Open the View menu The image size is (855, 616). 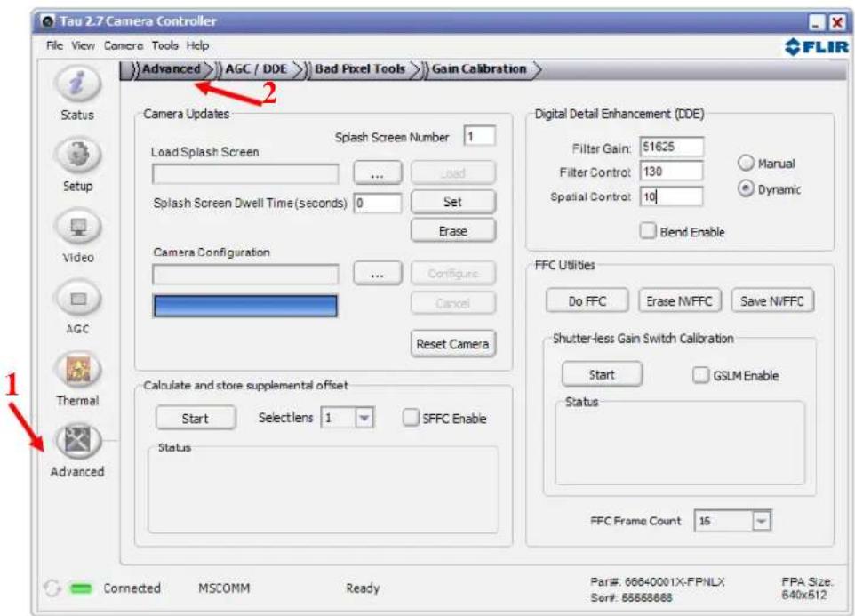tap(83, 45)
